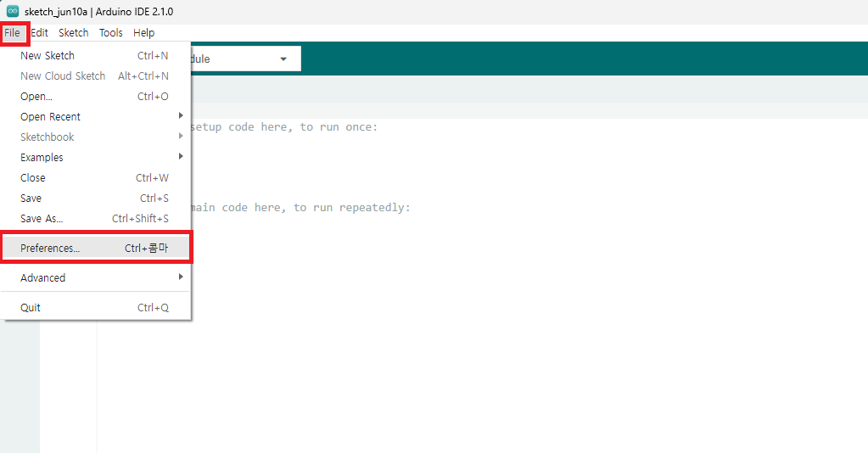Choose New Sketch from File menu
Viewport: 868px width, 453px height.
(x=95, y=55)
